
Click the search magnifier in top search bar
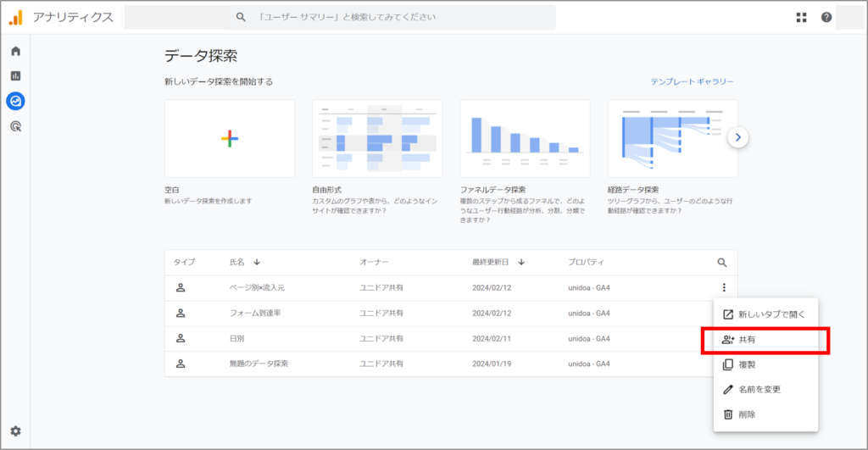(240, 17)
